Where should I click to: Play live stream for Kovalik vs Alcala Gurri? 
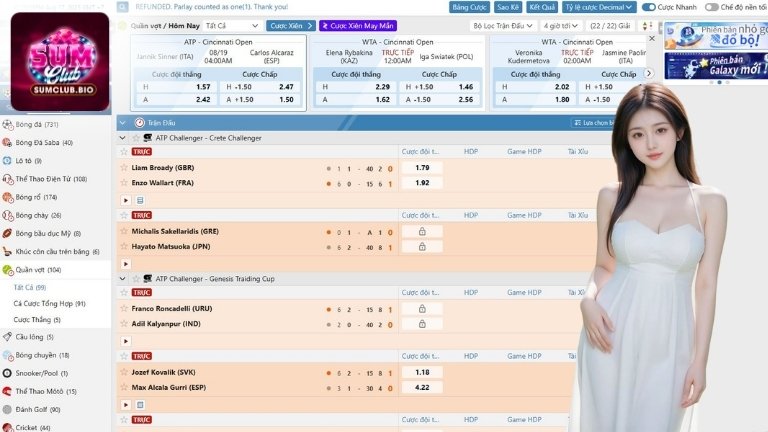click(x=126, y=405)
